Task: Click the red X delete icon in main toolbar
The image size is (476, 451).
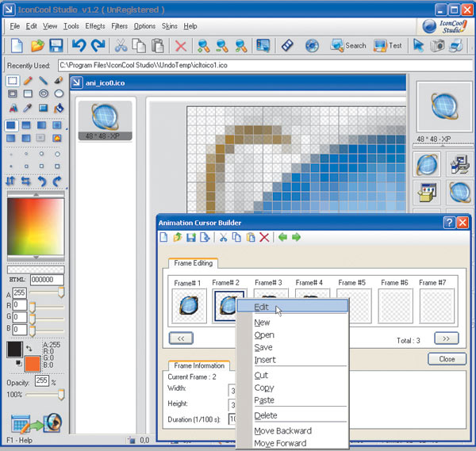Action: [181, 46]
